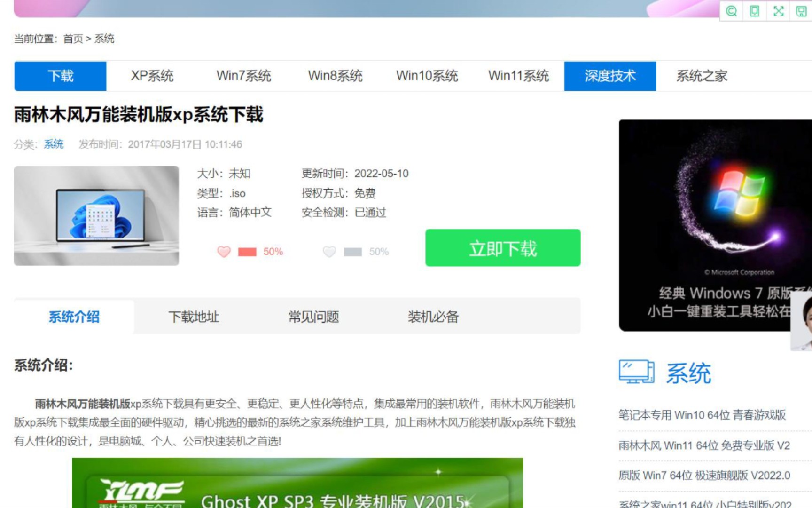Switch to the Win10系统 tab
This screenshot has width=812, height=508.
(x=427, y=76)
